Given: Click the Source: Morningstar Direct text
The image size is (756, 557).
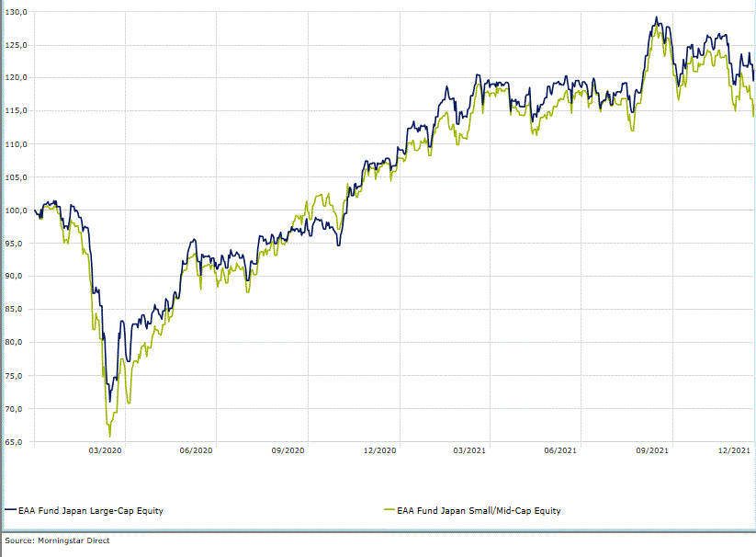Looking at the screenshot, I should click(57, 540).
